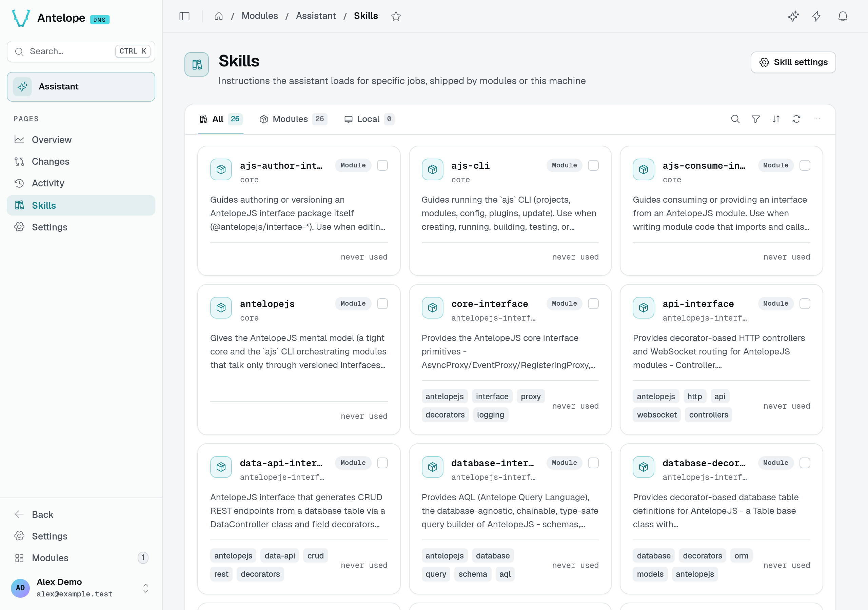Screen dimensions: 868x610
Task: Refresh the skills list
Action: [x=796, y=119]
